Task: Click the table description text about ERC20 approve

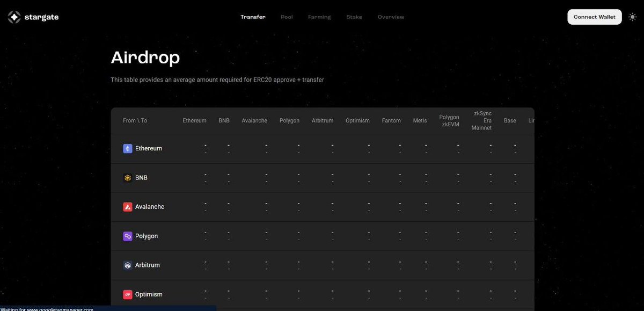Action: [217, 80]
